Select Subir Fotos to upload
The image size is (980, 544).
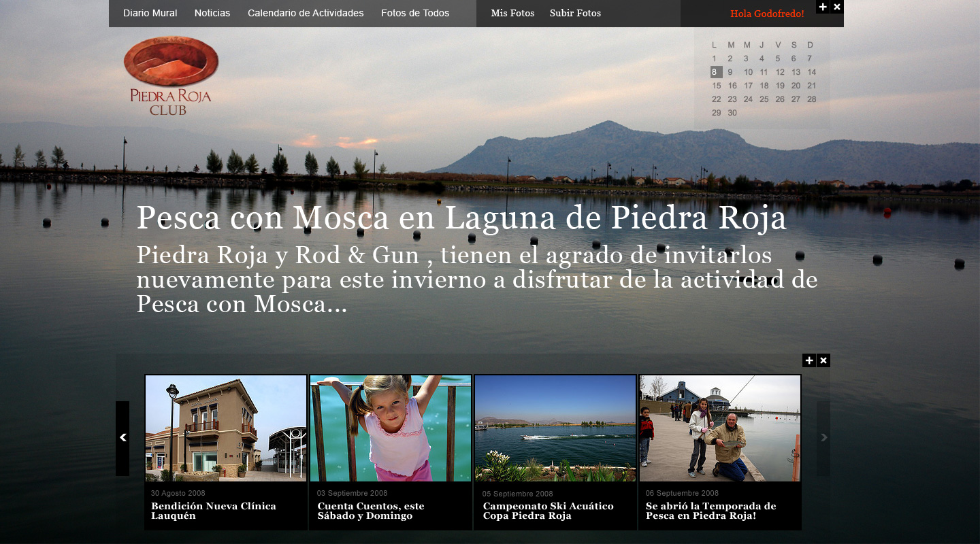tap(575, 14)
